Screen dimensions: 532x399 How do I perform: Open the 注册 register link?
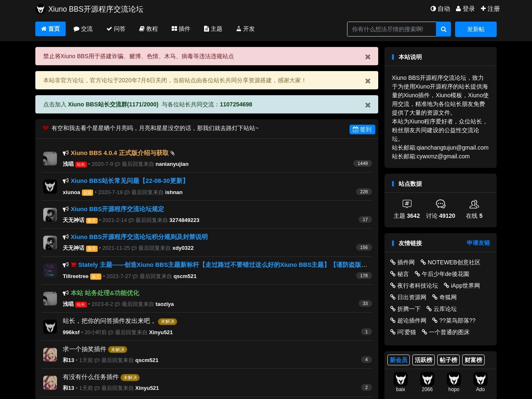pyautogui.click(x=490, y=9)
